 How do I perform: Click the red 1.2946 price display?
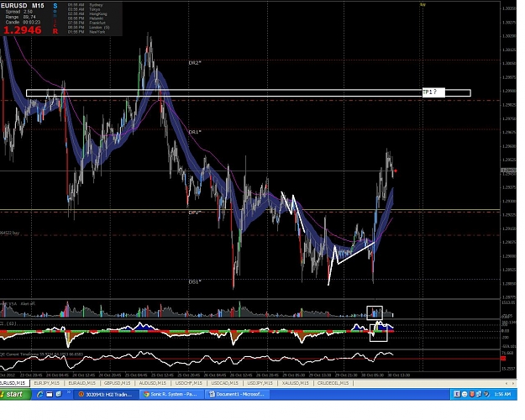click(23, 30)
